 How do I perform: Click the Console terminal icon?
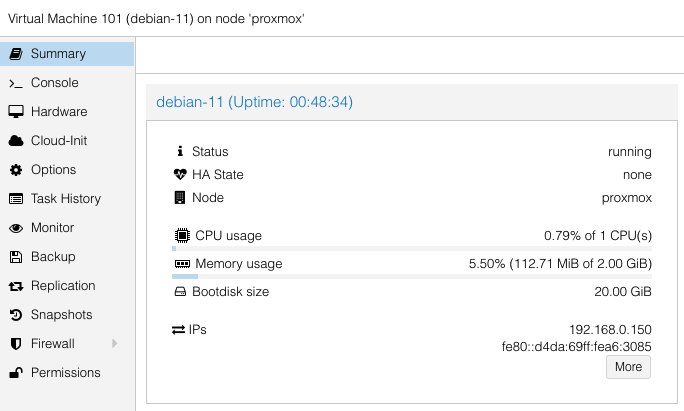(x=16, y=83)
